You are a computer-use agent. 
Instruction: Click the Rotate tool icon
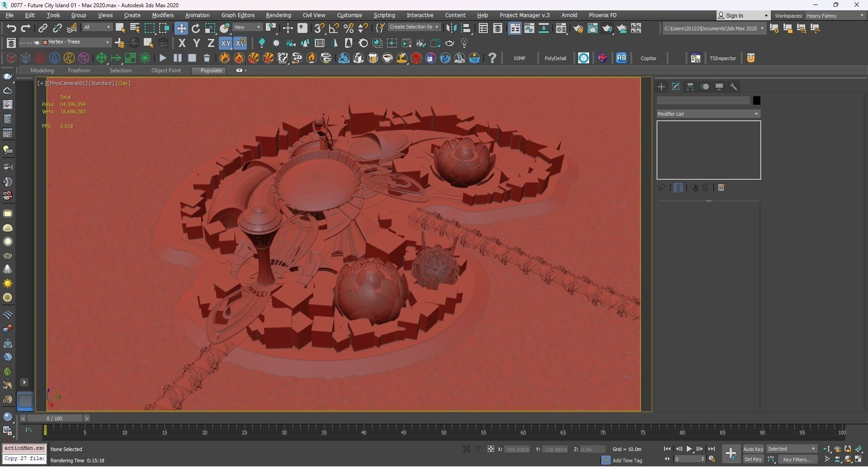[x=196, y=28]
